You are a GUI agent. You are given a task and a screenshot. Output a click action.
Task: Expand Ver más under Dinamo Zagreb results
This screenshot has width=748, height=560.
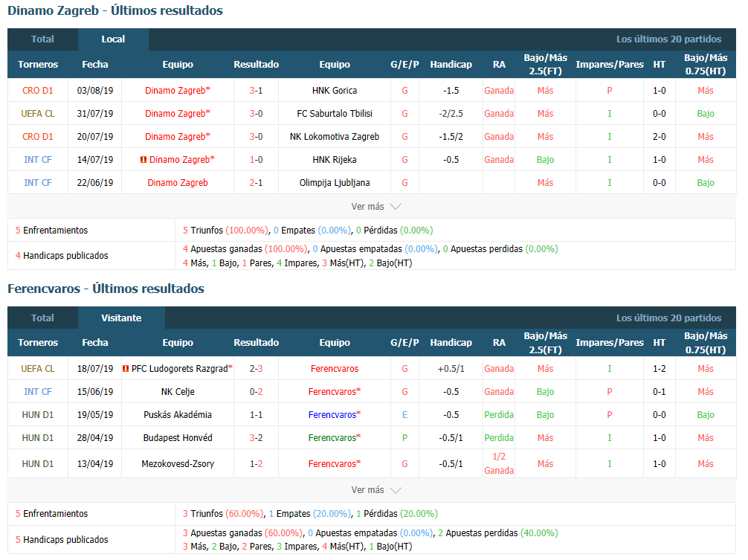376,207
